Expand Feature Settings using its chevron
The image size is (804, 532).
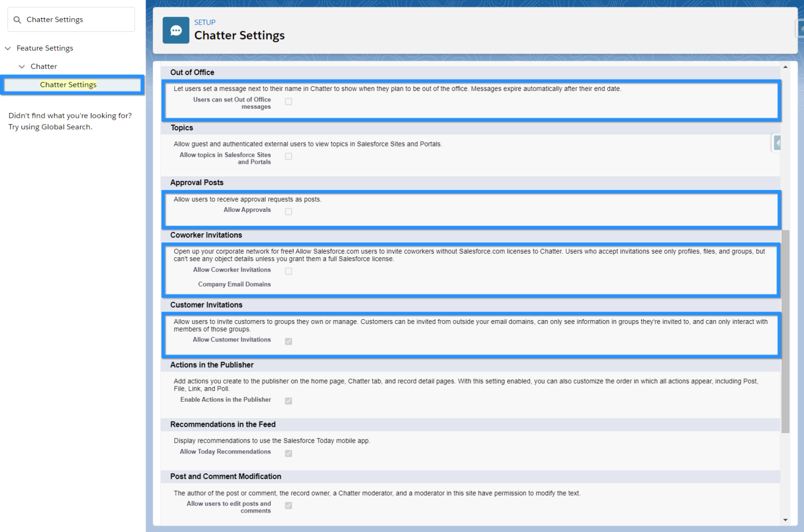tap(7, 48)
